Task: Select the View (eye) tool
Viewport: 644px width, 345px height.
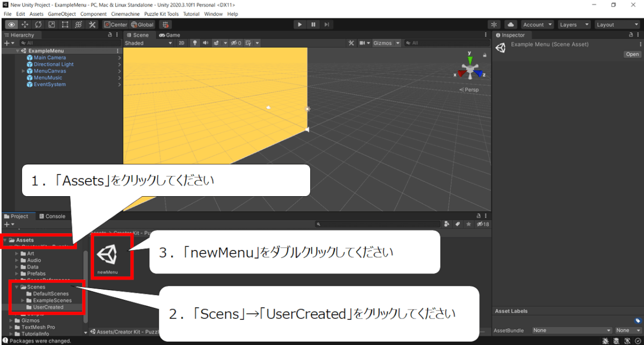Action: pos(11,25)
